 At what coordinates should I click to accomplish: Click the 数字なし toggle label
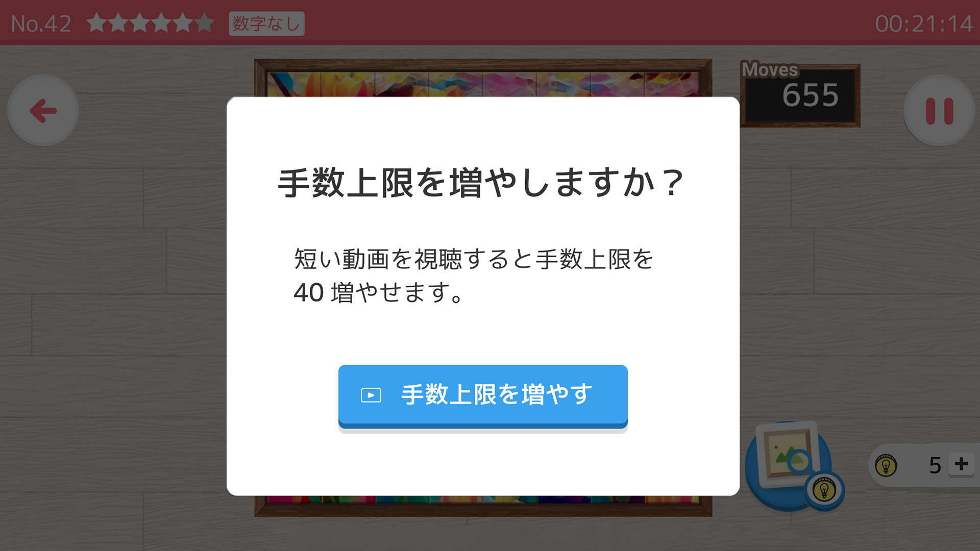[265, 20]
